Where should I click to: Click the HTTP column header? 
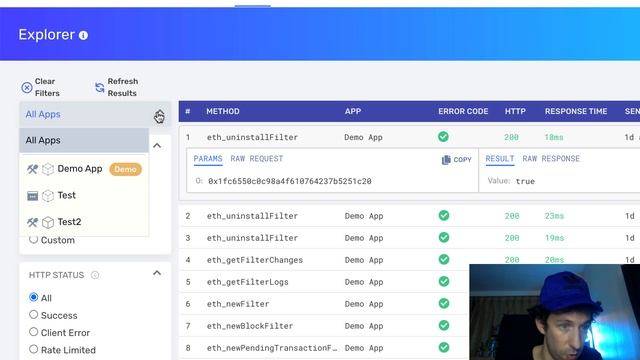515,111
